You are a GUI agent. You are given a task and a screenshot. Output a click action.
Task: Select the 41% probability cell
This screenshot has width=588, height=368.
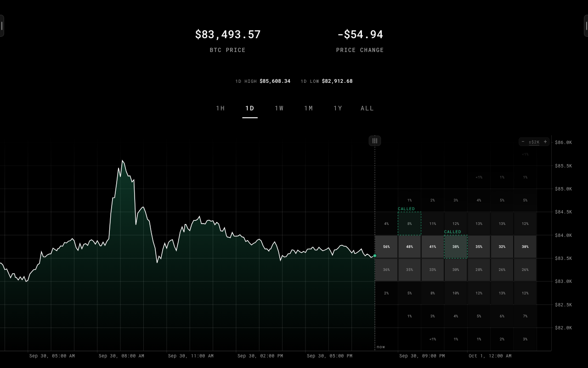point(433,247)
